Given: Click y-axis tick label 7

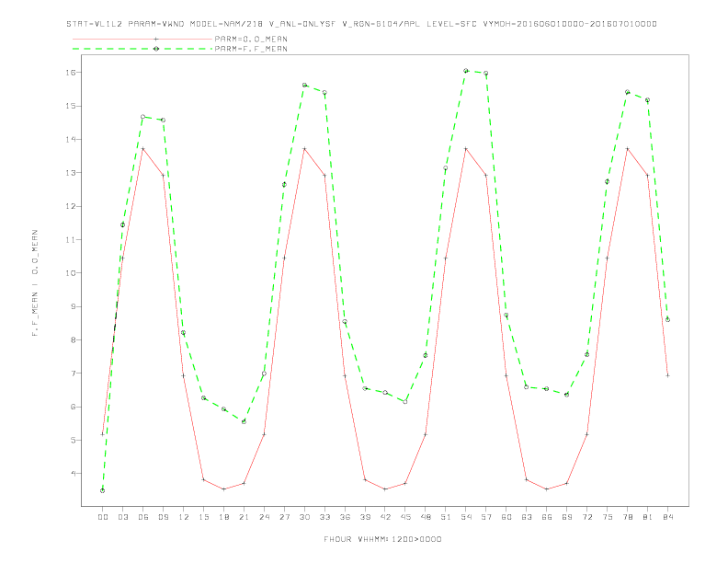Looking at the screenshot, I should [x=73, y=373].
